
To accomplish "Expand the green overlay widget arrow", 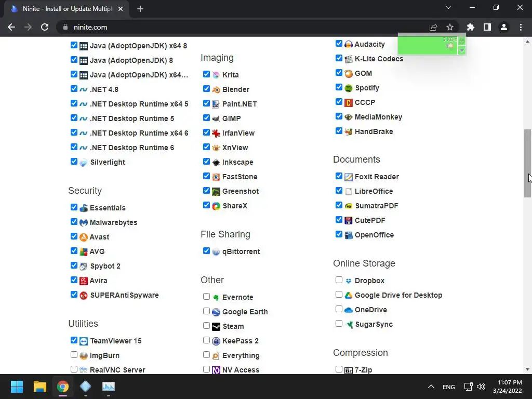I will (461, 50).
